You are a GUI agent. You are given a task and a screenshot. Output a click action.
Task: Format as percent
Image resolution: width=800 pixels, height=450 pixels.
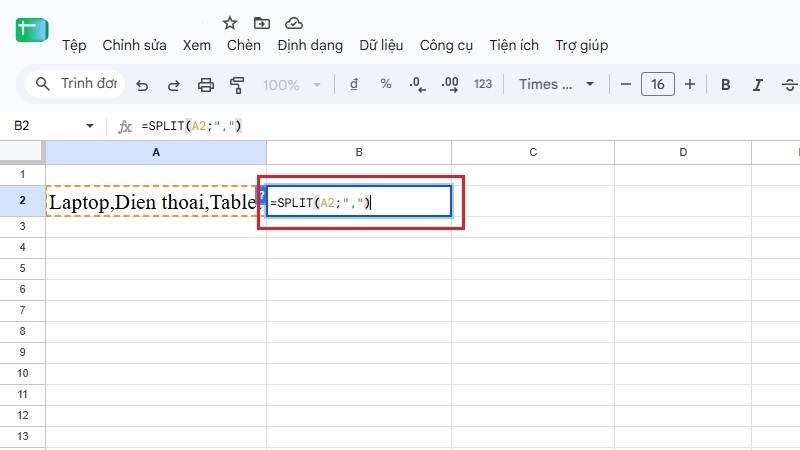pyautogui.click(x=386, y=84)
